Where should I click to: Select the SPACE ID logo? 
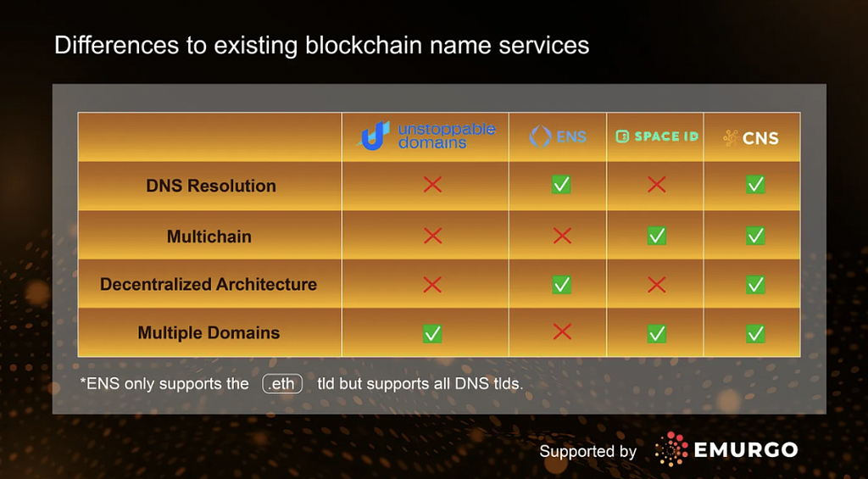tap(657, 136)
